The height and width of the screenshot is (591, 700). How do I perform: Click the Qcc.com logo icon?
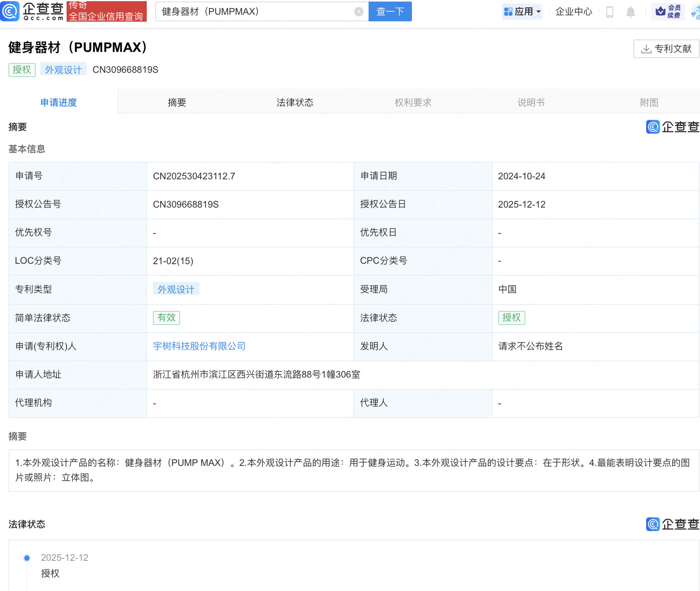(10, 11)
